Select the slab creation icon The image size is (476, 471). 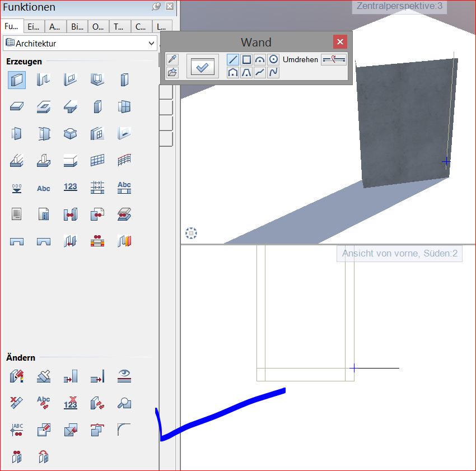pyautogui.click(x=17, y=106)
